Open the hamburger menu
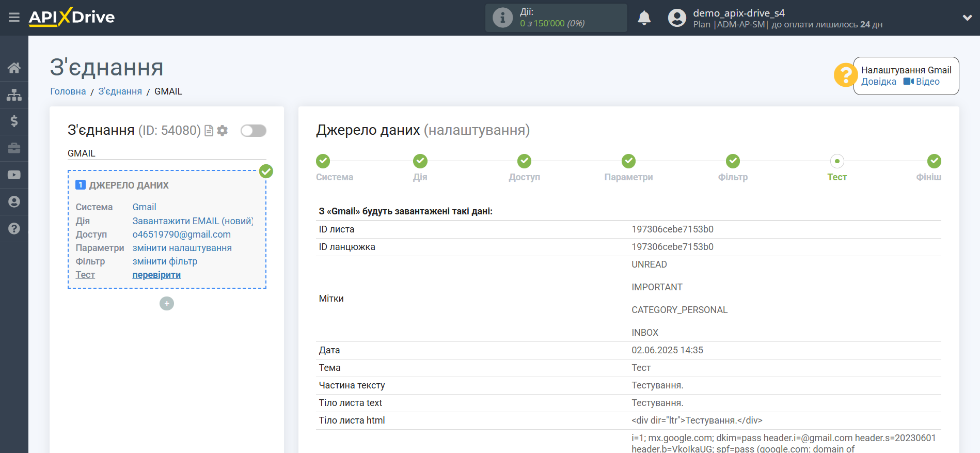 (14, 18)
